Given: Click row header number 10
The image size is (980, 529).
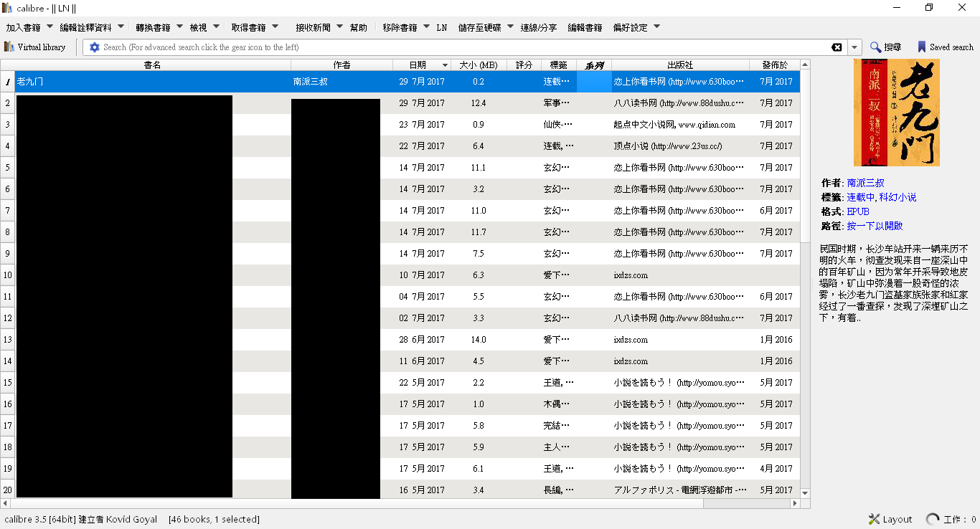Looking at the screenshot, I should click(x=7, y=275).
